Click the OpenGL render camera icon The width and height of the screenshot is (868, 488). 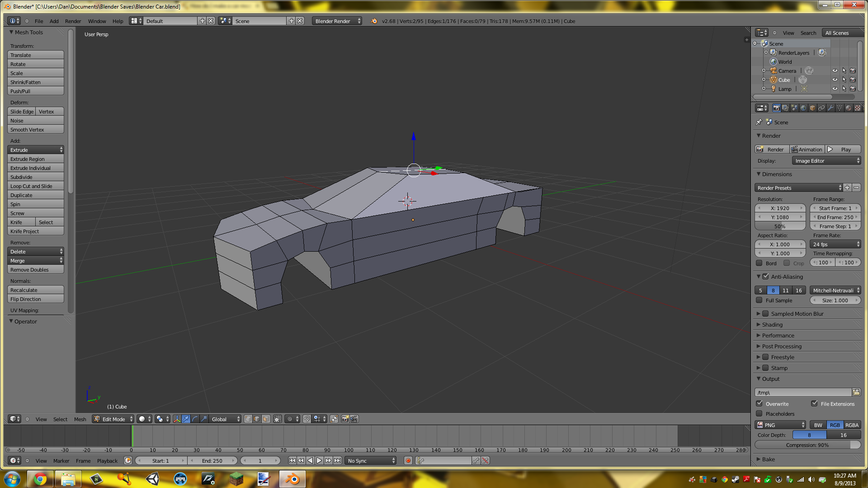click(345, 419)
